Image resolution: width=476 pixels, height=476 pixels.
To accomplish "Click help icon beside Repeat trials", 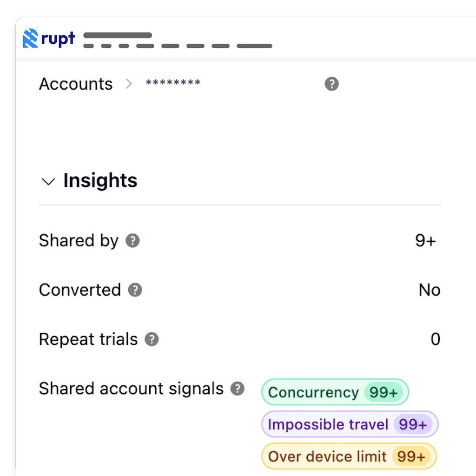I will pos(152,339).
